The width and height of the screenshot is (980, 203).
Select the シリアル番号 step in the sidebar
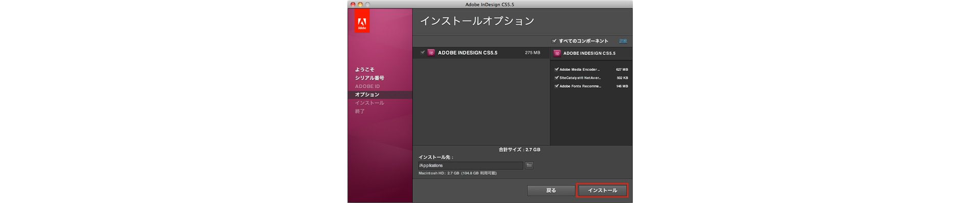tap(370, 78)
